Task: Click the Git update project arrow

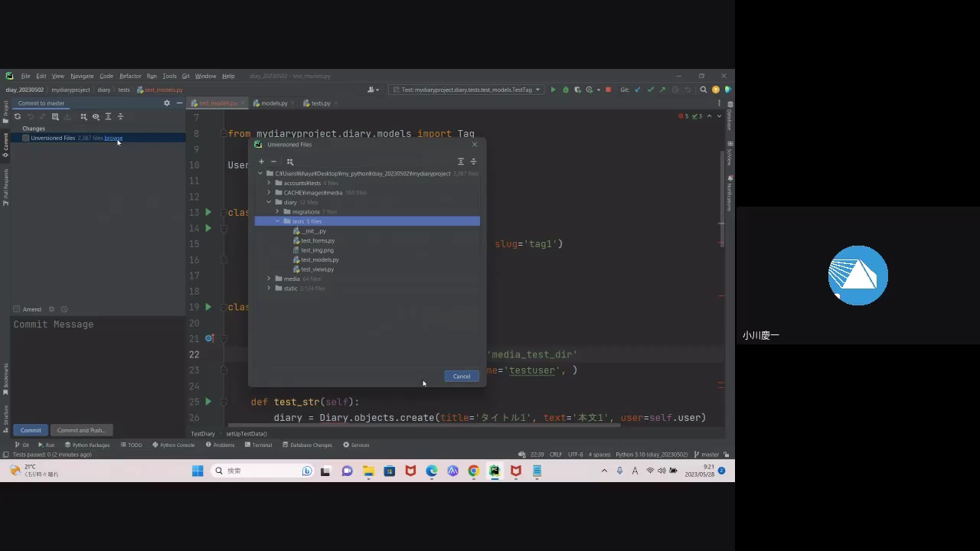Action: (638, 90)
